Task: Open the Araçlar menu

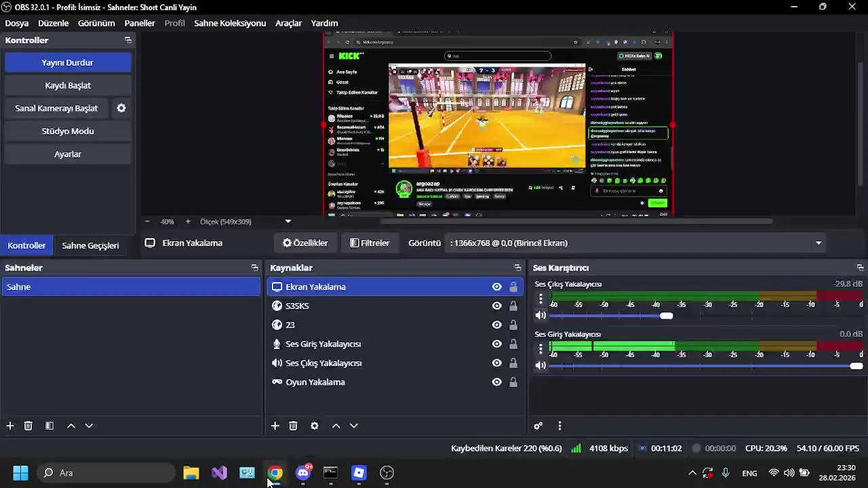Action: point(288,23)
